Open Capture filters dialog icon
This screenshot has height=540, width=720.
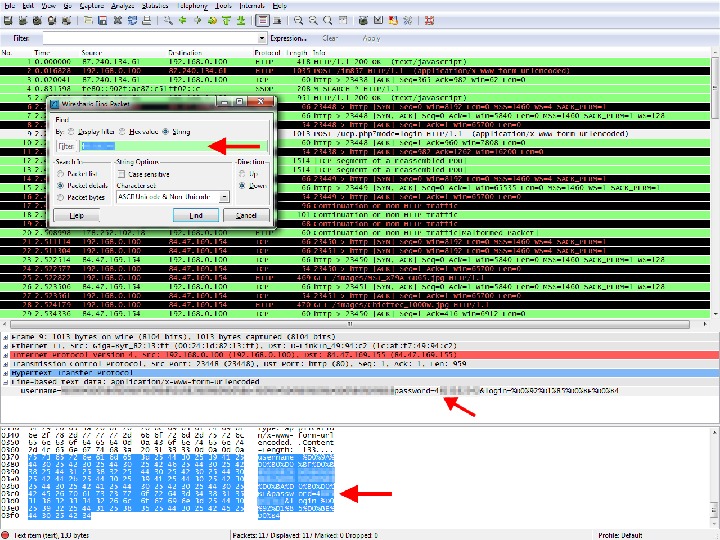click(x=363, y=21)
